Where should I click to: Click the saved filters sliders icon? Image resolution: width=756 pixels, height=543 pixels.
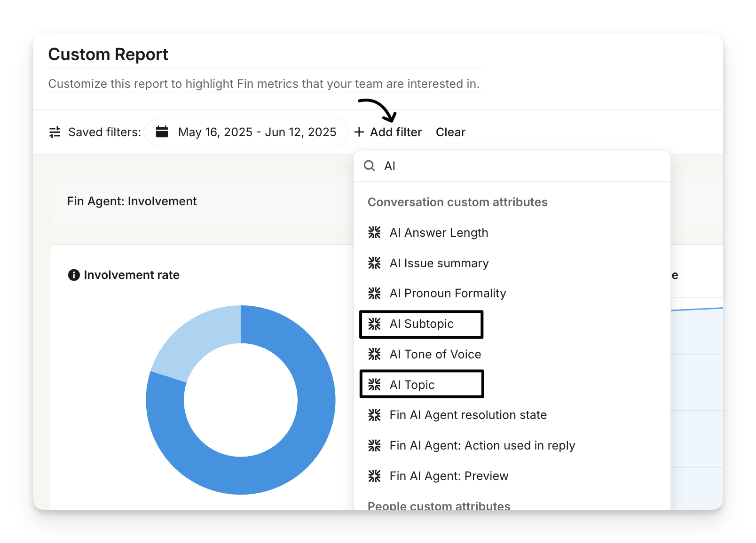(x=55, y=132)
